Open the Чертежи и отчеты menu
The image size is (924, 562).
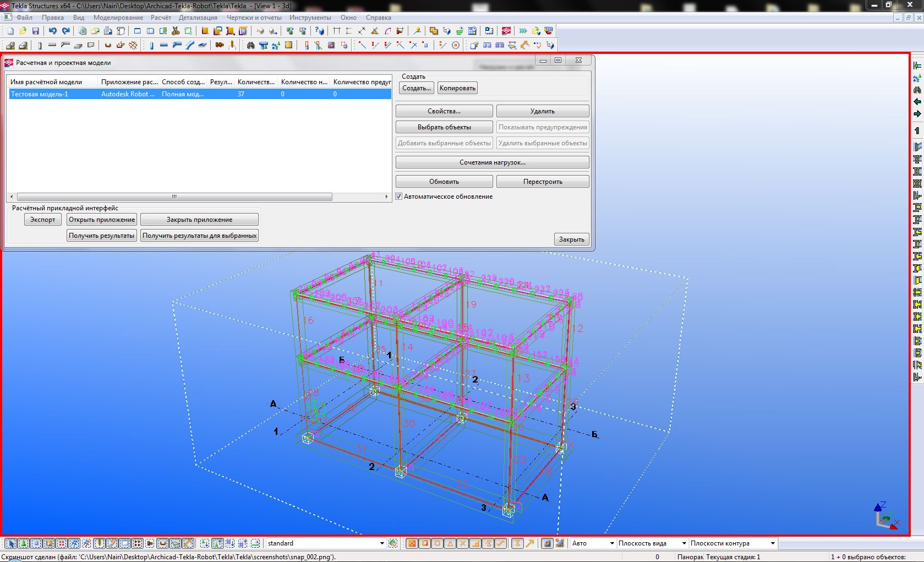254,18
